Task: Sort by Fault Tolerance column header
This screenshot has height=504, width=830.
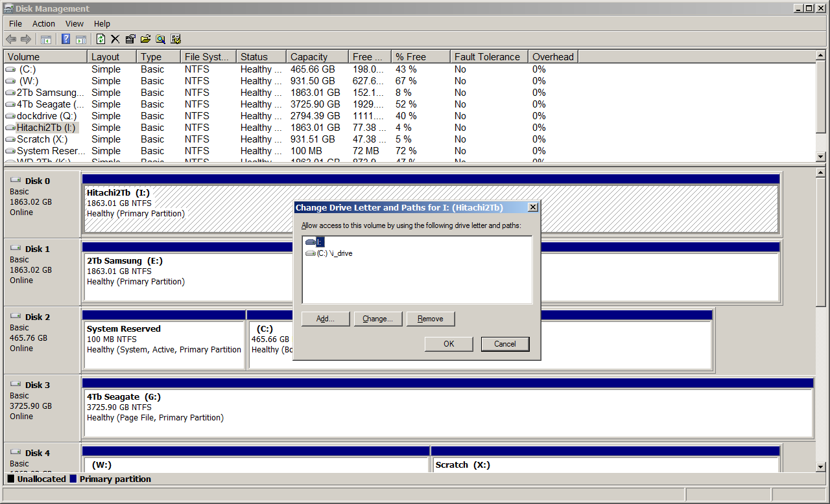Action: [x=489, y=57]
